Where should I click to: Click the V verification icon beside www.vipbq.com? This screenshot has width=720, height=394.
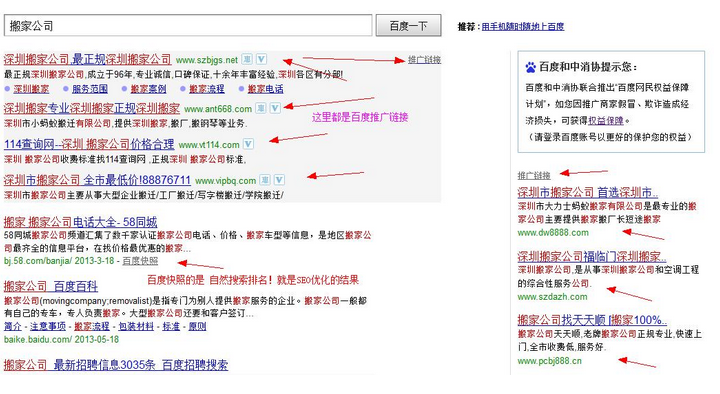(279, 180)
